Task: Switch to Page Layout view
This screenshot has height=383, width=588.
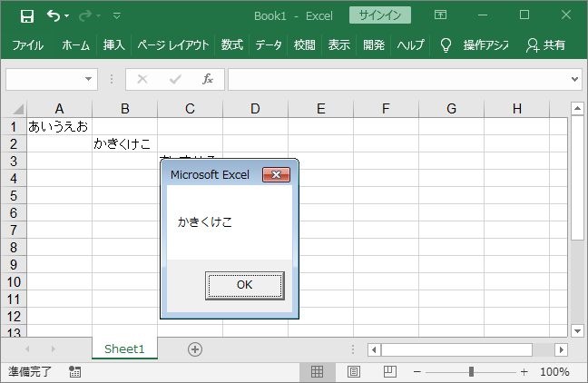Action: [354, 372]
